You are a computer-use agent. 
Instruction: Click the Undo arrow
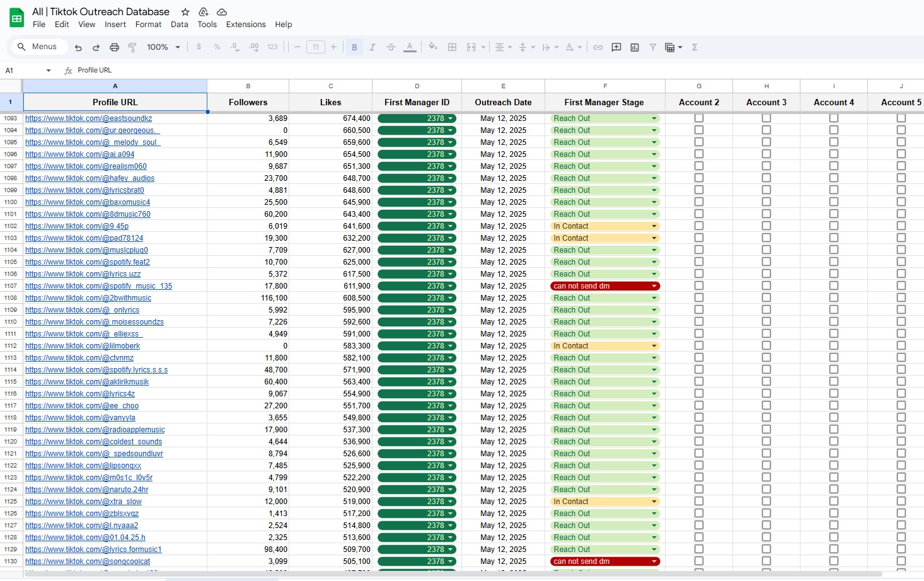[78, 47]
